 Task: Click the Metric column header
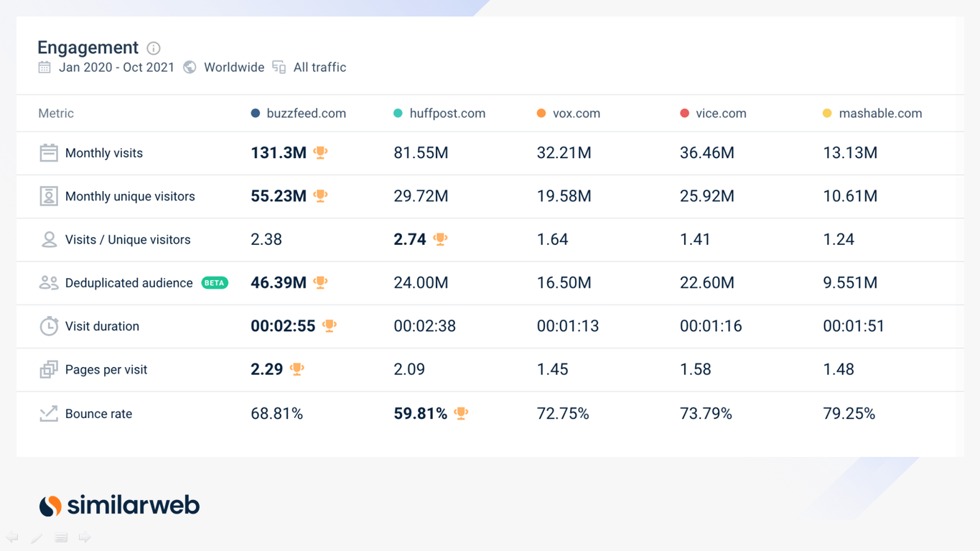point(56,114)
